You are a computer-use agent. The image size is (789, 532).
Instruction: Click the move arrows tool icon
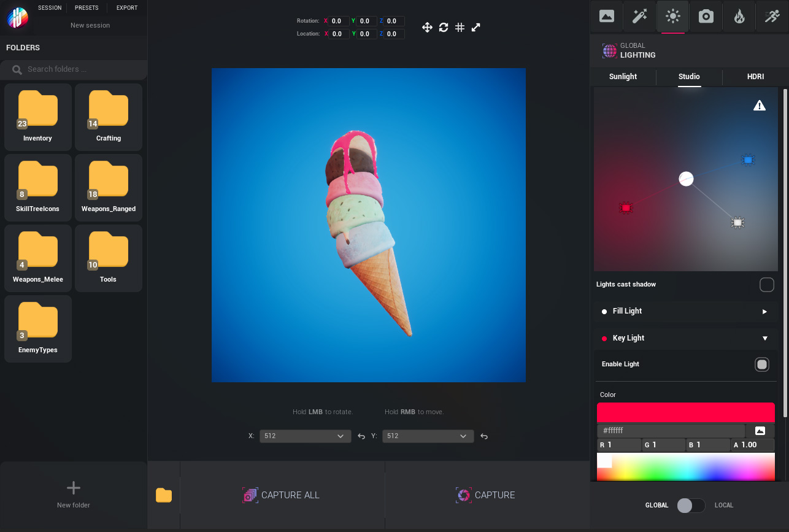(x=428, y=27)
